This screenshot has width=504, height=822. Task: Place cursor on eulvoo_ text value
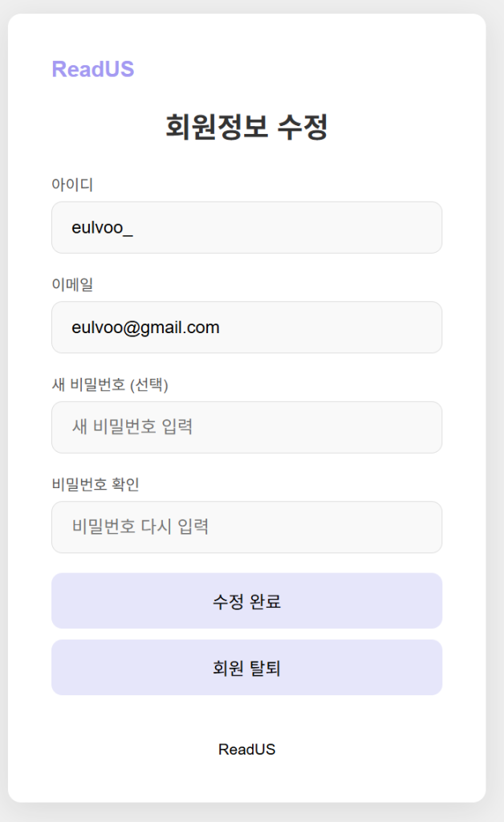pyautogui.click(x=102, y=228)
